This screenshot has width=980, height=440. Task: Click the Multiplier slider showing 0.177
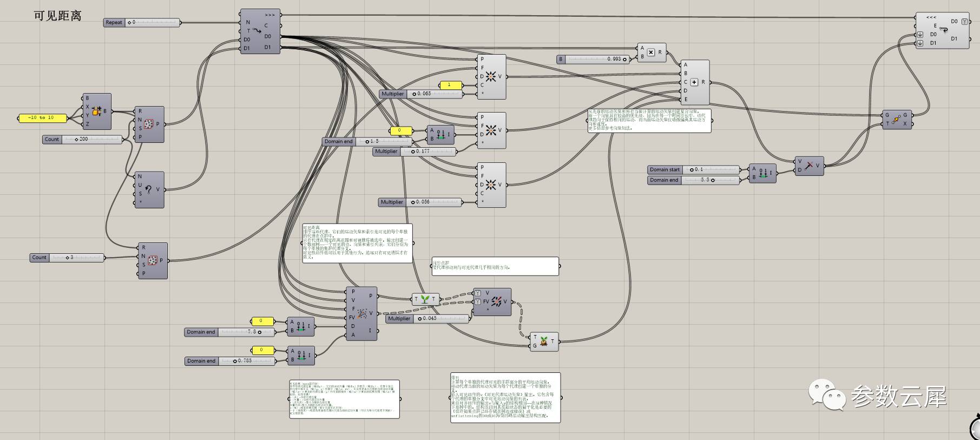[415, 152]
